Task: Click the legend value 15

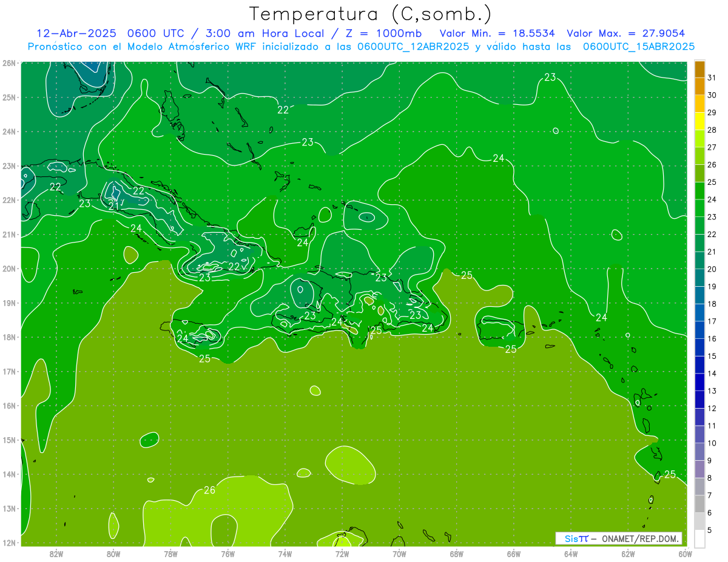Action: pyautogui.click(x=712, y=356)
